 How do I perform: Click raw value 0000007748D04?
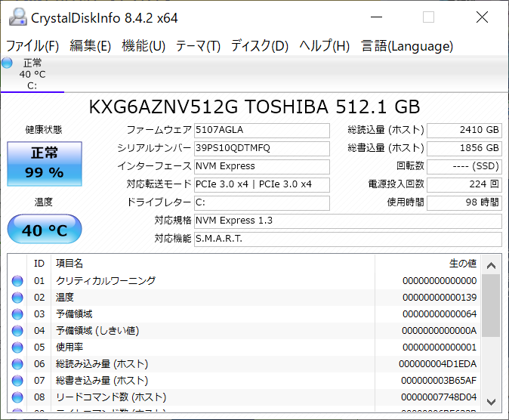click(x=439, y=397)
